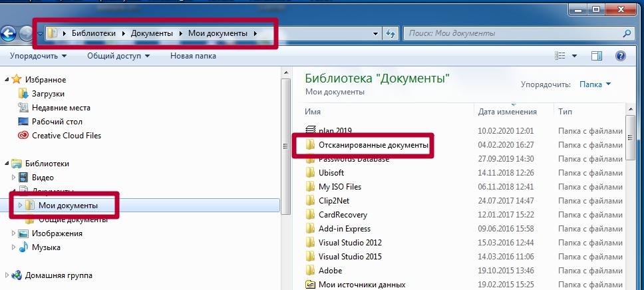This screenshot has width=644, height=290.
Task: Expand the Музыка library node
Action: coord(13,247)
